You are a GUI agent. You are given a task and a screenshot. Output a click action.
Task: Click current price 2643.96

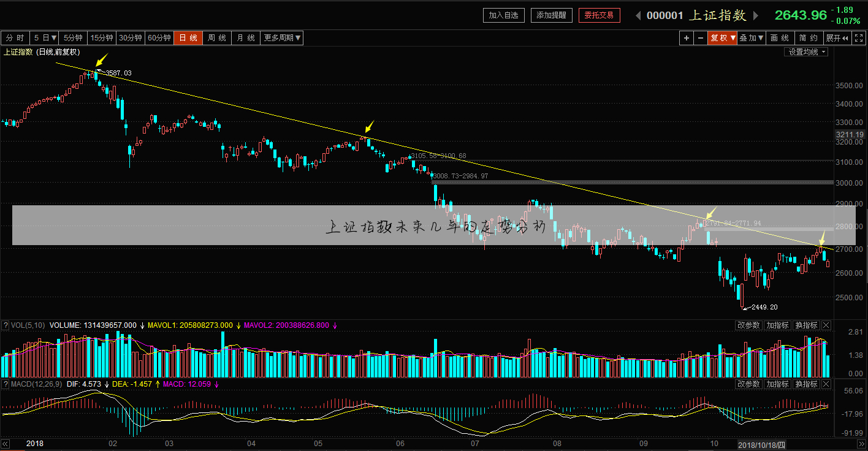(x=801, y=15)
